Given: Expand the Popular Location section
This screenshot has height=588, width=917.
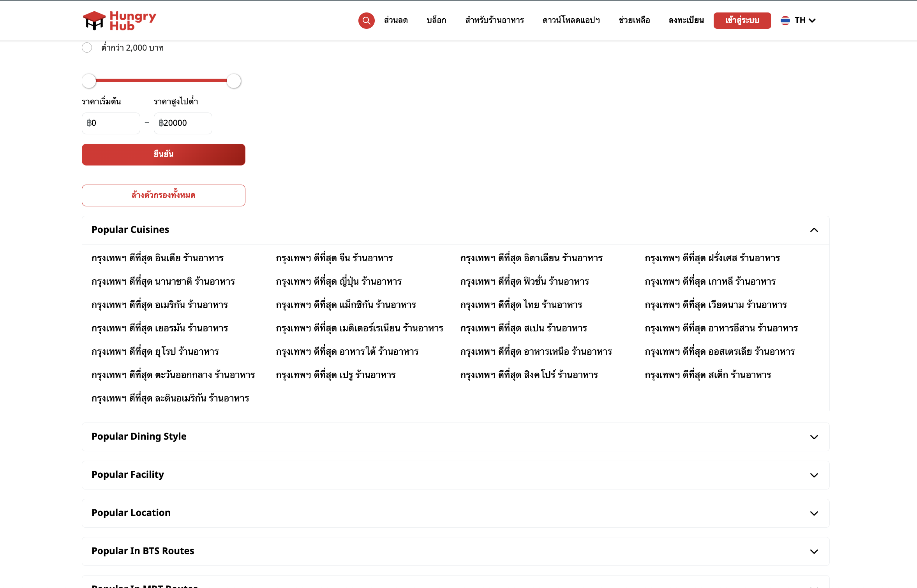Looking at the screenshot, I should pos(814,513).
